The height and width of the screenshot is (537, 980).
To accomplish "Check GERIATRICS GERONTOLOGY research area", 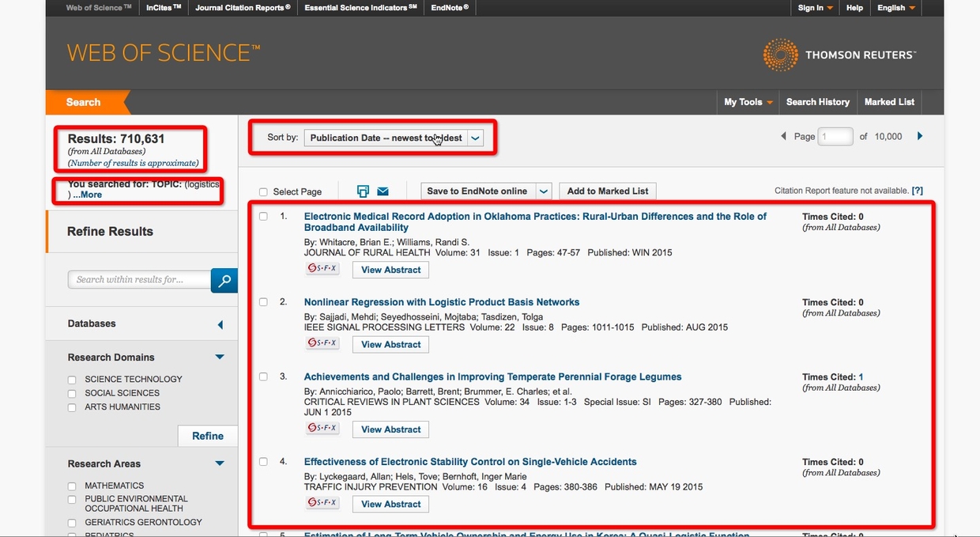I will pos(72,523).
